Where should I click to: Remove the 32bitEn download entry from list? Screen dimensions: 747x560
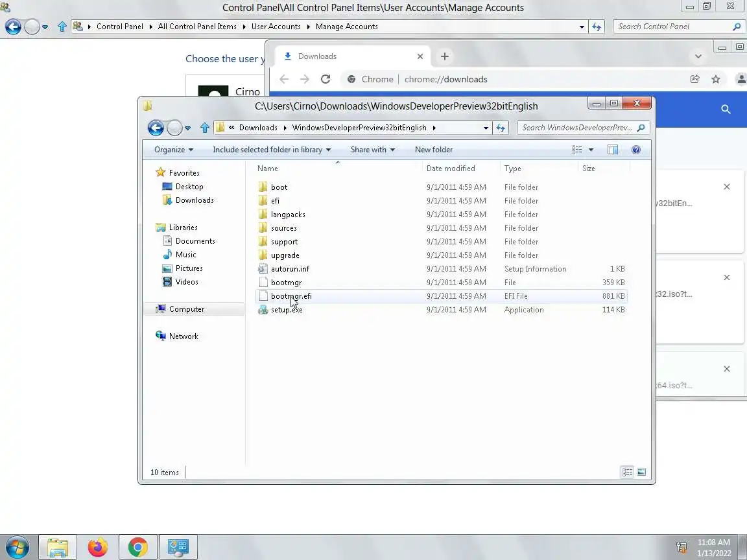[726, 187]
